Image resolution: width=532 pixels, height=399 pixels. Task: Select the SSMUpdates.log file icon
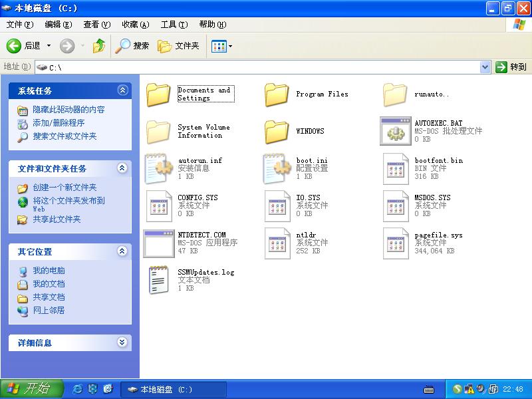click(159, 280)
